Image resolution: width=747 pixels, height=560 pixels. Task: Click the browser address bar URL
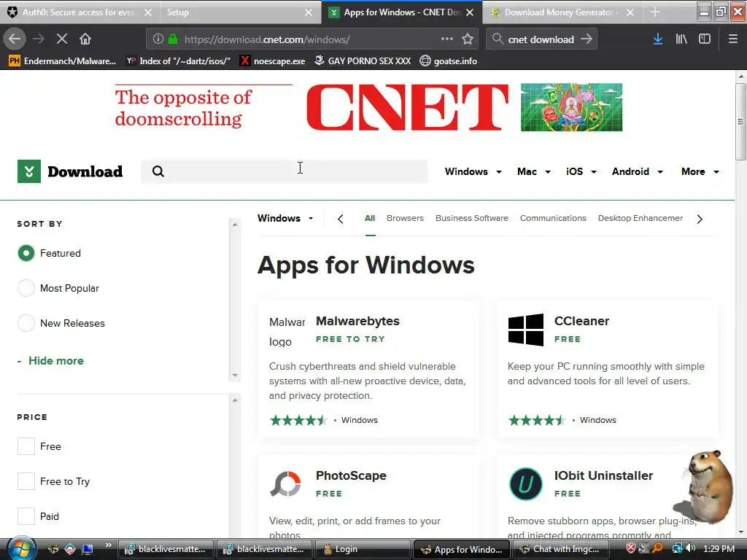click(x=267, y=39)
